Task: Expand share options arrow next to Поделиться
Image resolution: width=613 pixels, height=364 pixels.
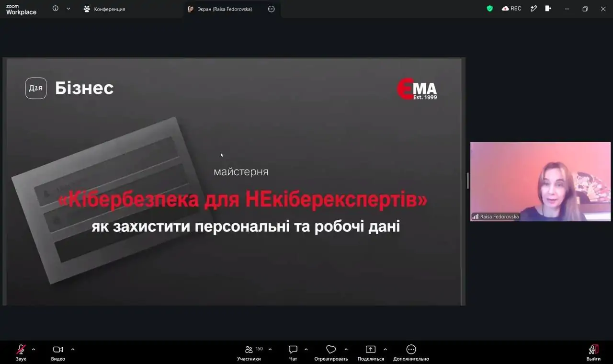Action: (x=385, y=349)
